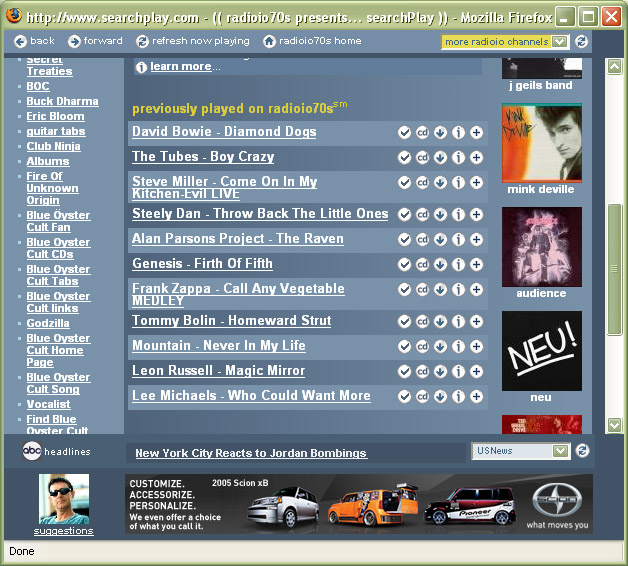Click the scrollbar down arrow

[x=614, y=425]
